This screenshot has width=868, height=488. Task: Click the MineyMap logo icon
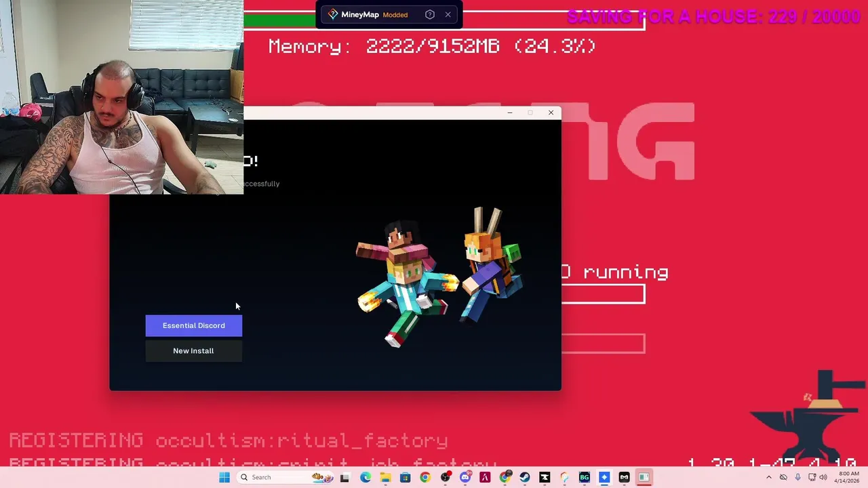pos(332,14)
